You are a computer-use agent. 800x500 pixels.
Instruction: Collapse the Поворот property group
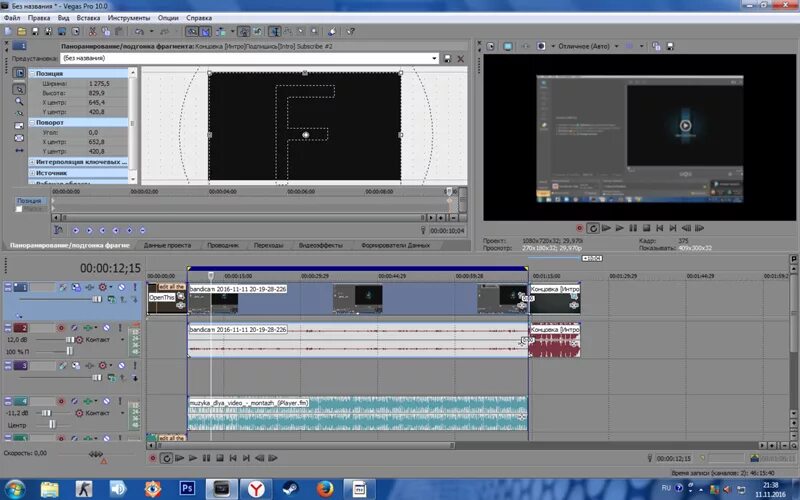pyautogui.click(x=32, y=122)
